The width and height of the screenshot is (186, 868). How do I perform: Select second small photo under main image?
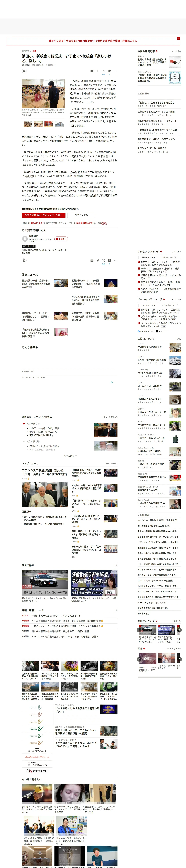[39, 124]
